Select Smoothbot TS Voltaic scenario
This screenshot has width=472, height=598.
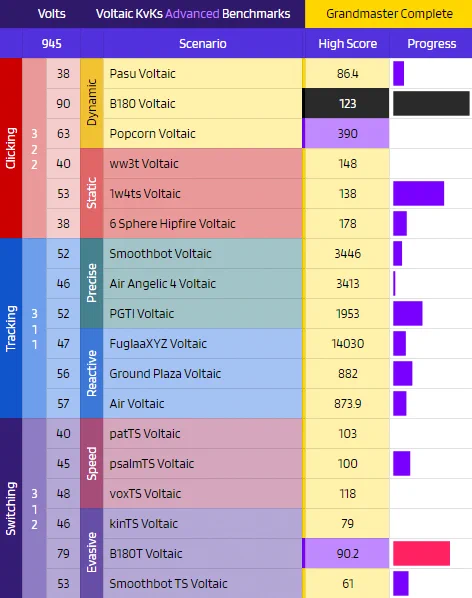168,584
